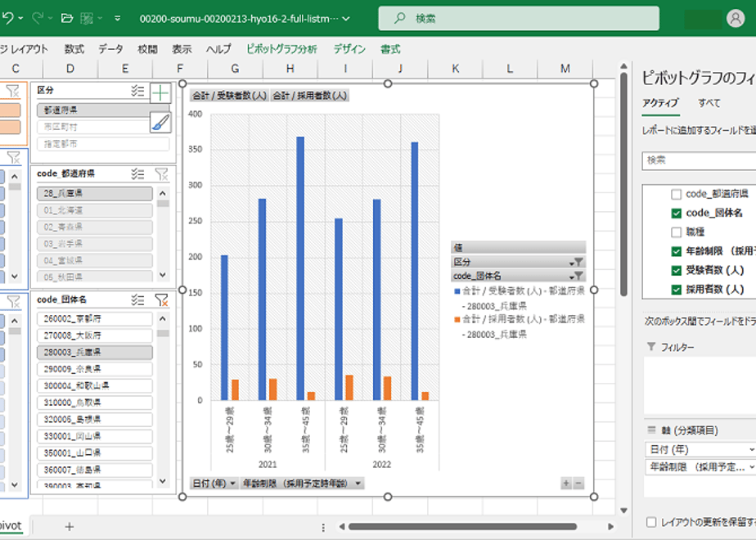
Task: Open the ヘルプ ribbon tab
Action: (219, 49)
